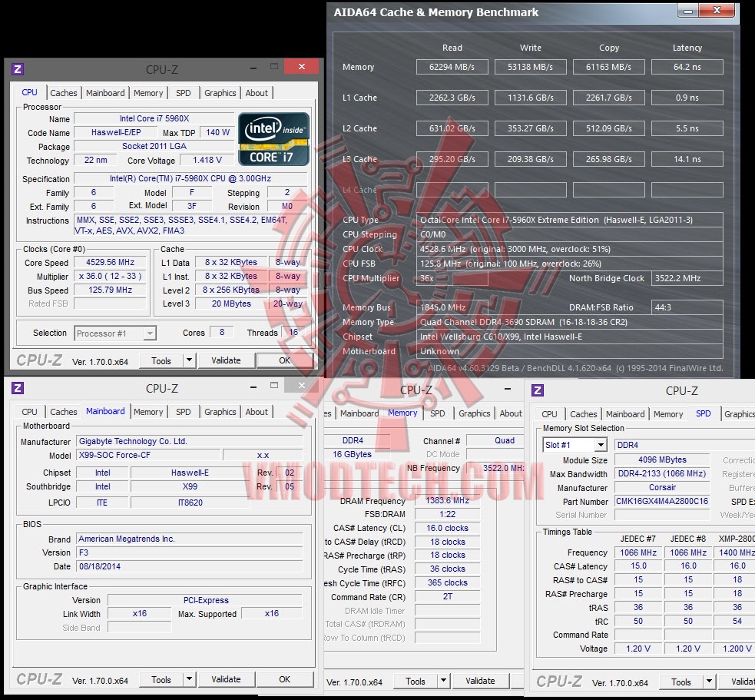Open the Caches tab in the top CPU-Z window
755x700 pixels.
point(64,93)
